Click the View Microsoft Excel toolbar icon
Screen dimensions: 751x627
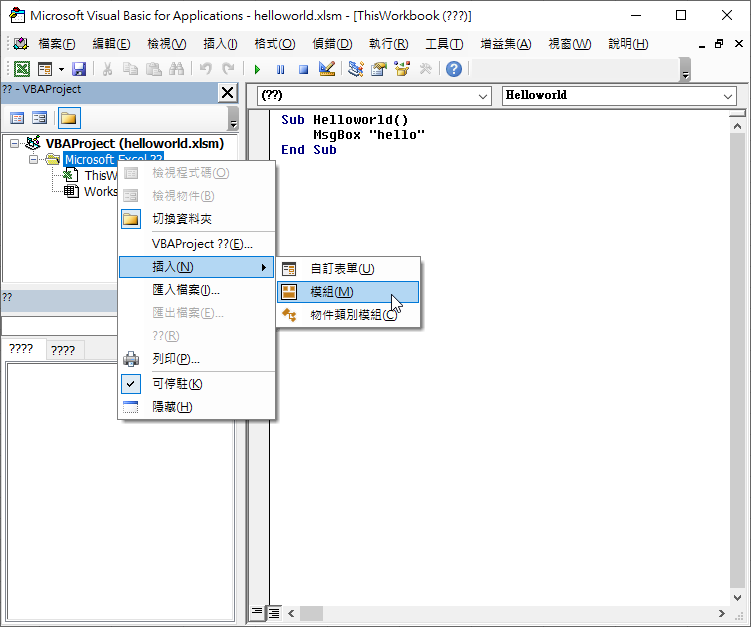[21, 69]
